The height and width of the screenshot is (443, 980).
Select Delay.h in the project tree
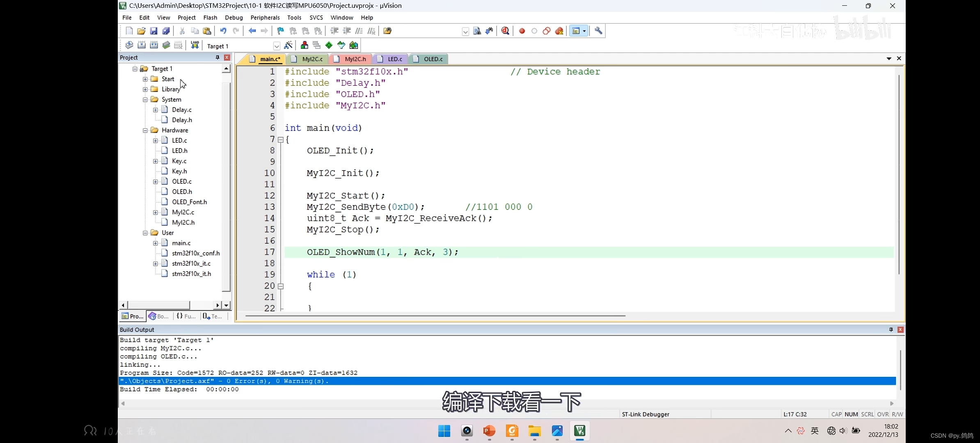tap(182, 120)
